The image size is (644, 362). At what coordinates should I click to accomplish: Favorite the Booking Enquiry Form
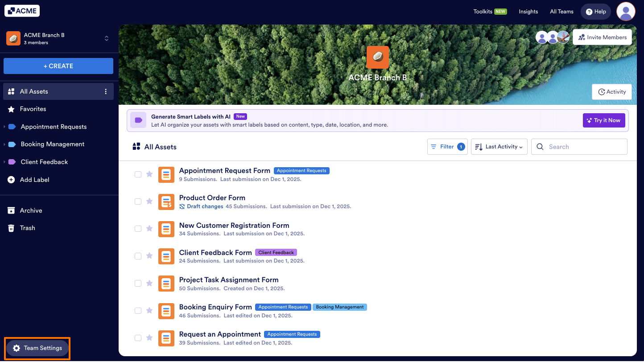click(149, 310)
